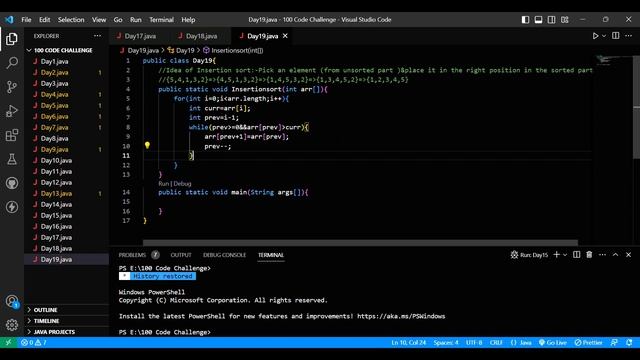Image resolution: width=640 pixels, height=360 pixels.
Task: Switch to the Day18.java tab
Action: 198,36
